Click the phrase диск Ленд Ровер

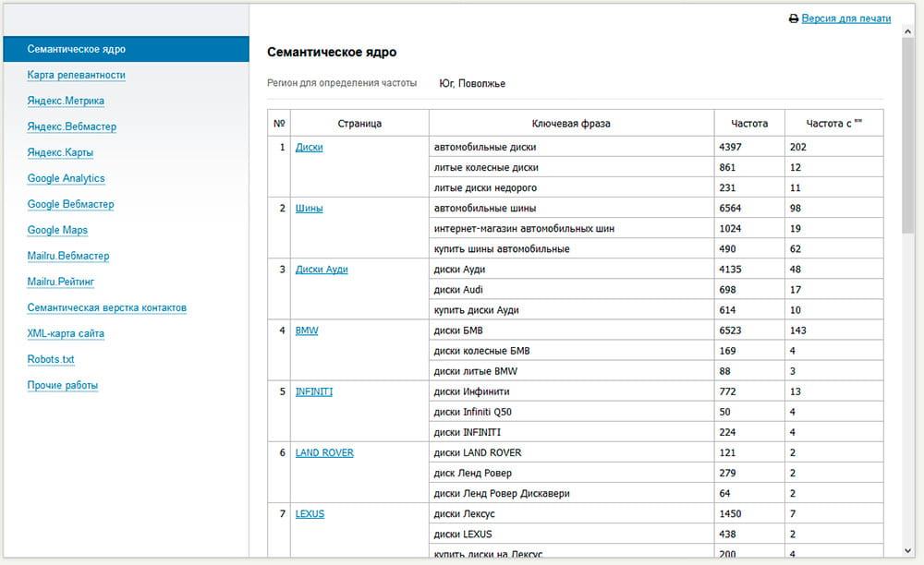click(x=472, y=474)
